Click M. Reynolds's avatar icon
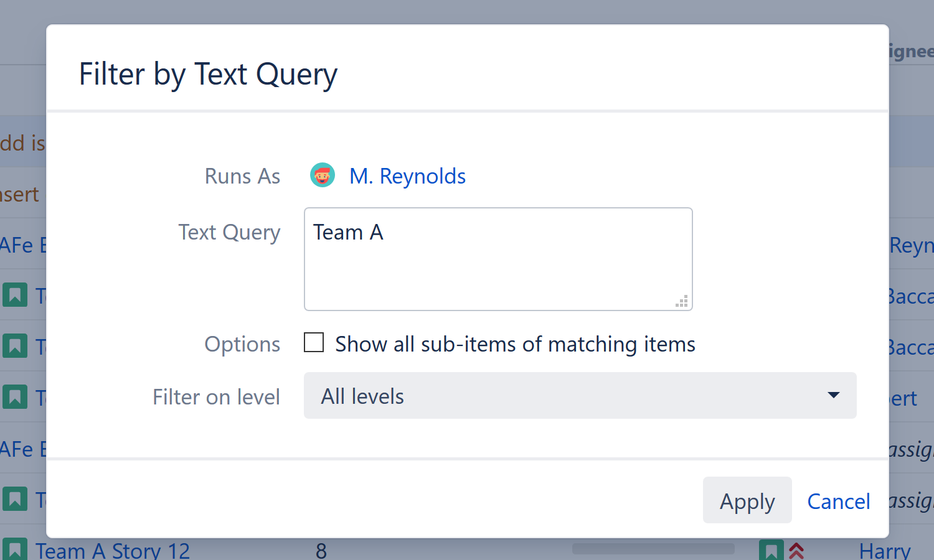The image size is (934, 560). tap(323, 175)
